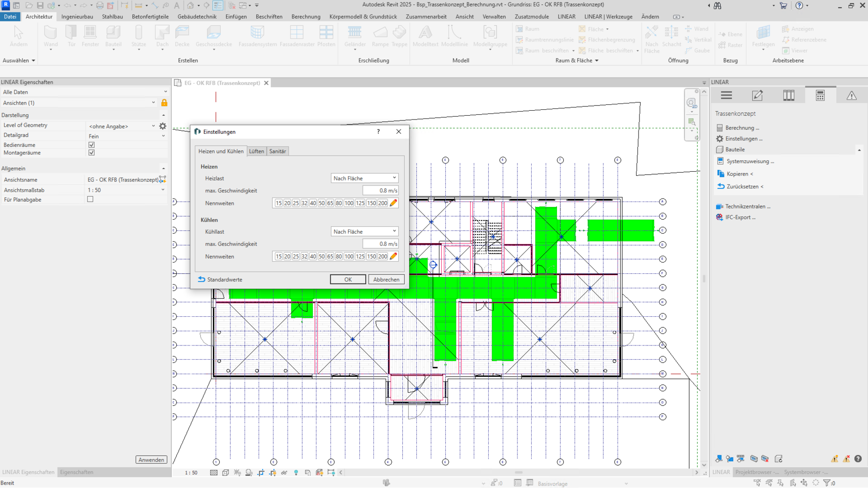Viewport: 868px width, 488px height.
Task: Click the lock icon next to Ansichten
Action: pyautogui.click(x=165, y=103)
